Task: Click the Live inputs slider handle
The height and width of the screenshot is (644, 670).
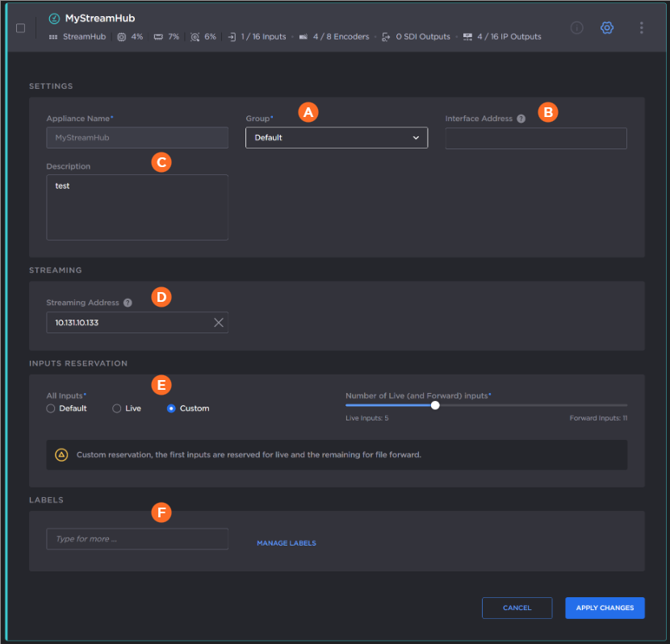Action: [435, 405]
